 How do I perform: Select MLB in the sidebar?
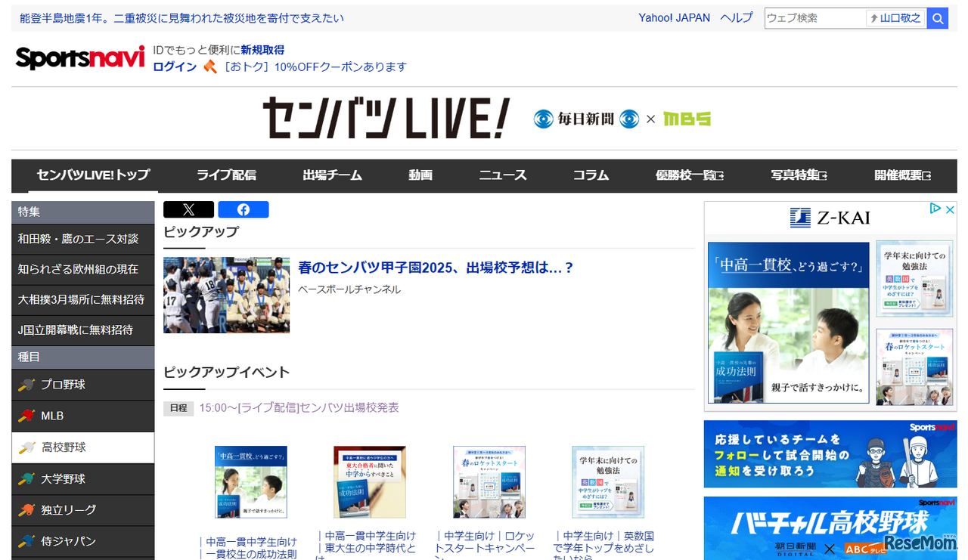pyautogui.click(x=83, y=416)
